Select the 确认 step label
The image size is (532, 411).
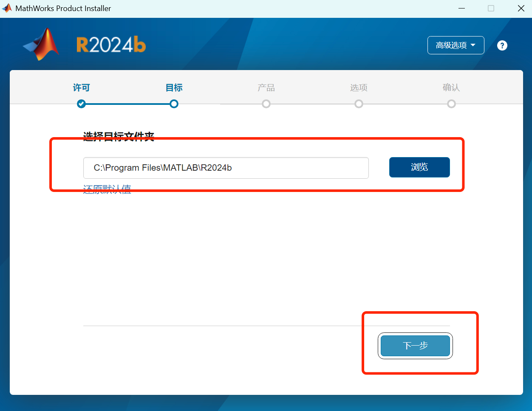point(451,87)
